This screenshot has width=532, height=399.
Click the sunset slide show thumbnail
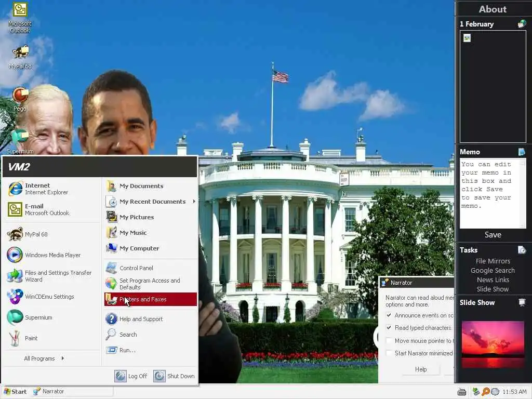493,345
